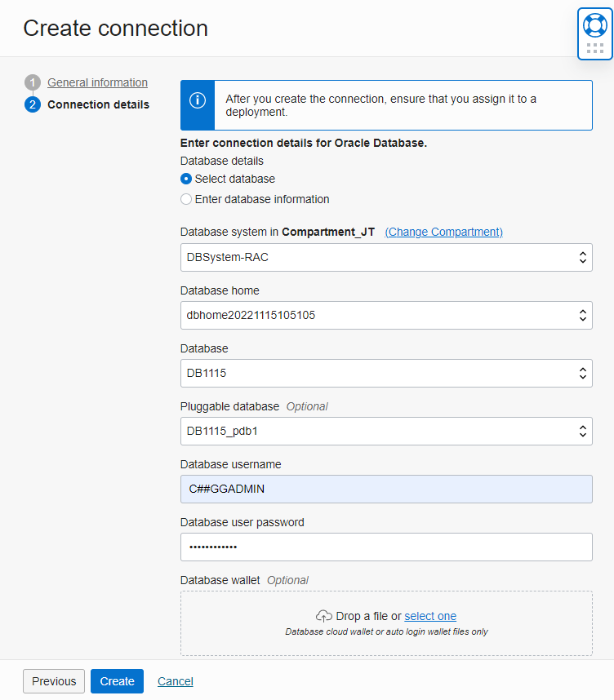Choose Enter database information option

185,199
